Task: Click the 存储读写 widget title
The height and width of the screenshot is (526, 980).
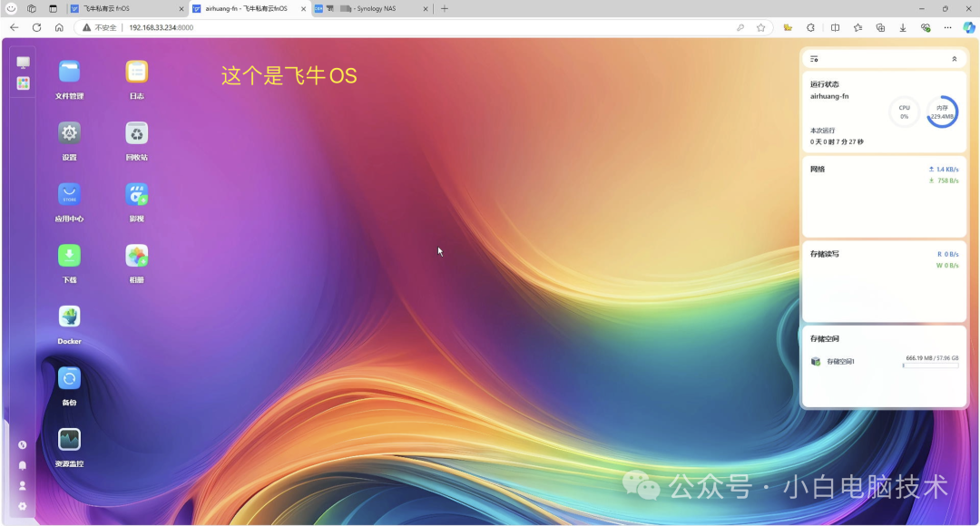Action: [x=824, y=254]
